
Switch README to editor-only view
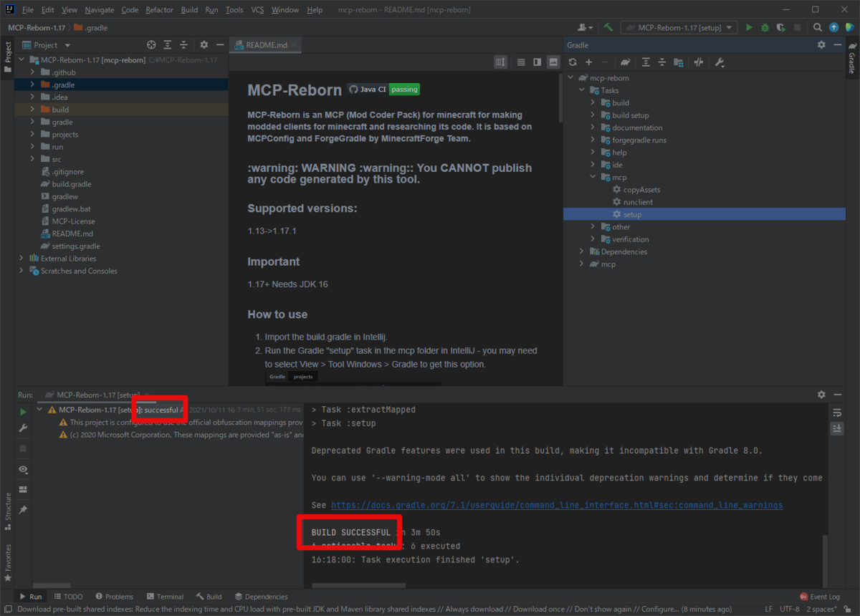pos(521,62)
